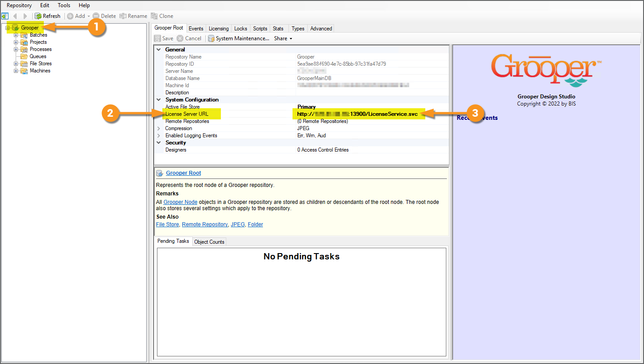This screenshot has width=644, height=364.
Task: Expand the Machines tree node
Action: coord(16,71)
